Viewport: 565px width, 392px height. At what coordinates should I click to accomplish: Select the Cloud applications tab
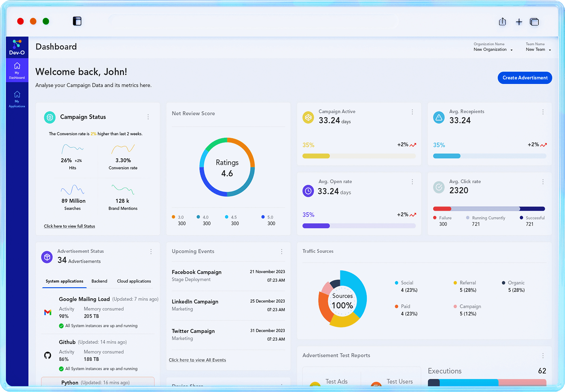[134, 281]
